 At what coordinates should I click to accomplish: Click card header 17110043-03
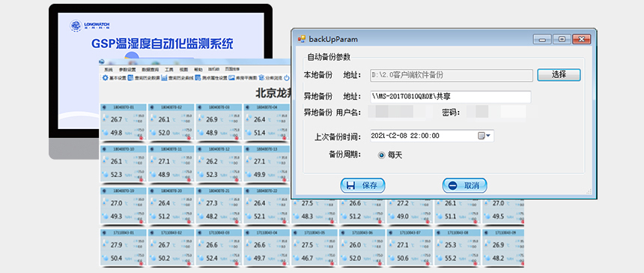(219, 232)
